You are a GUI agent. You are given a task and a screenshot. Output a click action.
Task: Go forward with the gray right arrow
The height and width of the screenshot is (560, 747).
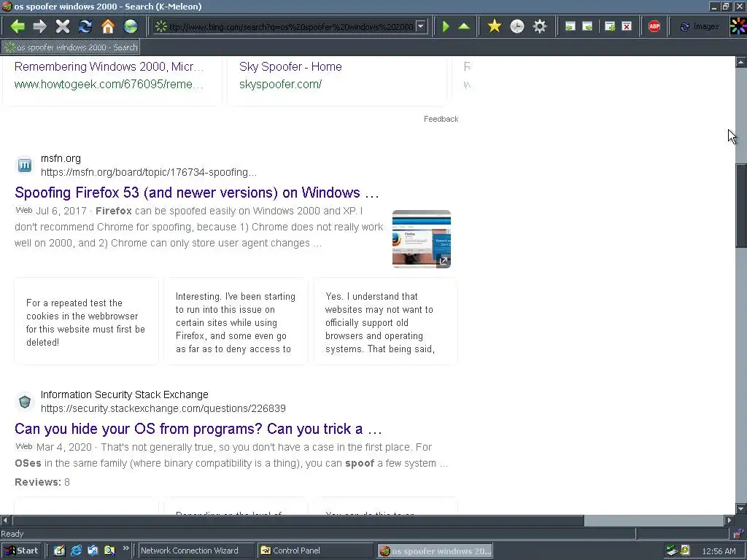(40, 26)
